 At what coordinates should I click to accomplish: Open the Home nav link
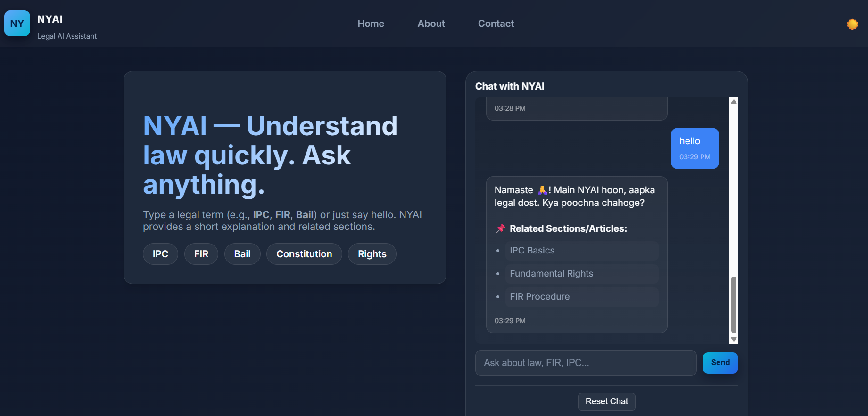pos(371,24)
